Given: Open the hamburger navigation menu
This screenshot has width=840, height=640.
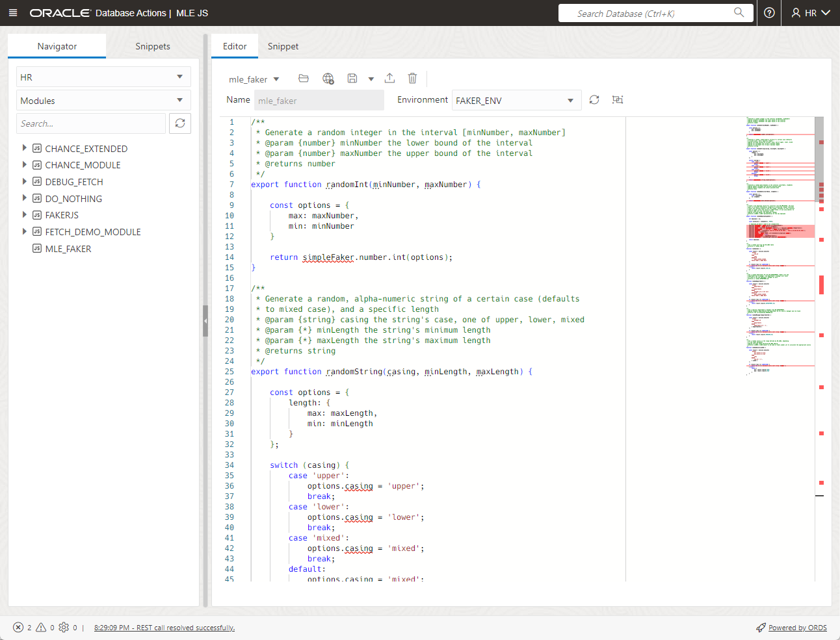Looking at the screenshot, I should [13, 13].
